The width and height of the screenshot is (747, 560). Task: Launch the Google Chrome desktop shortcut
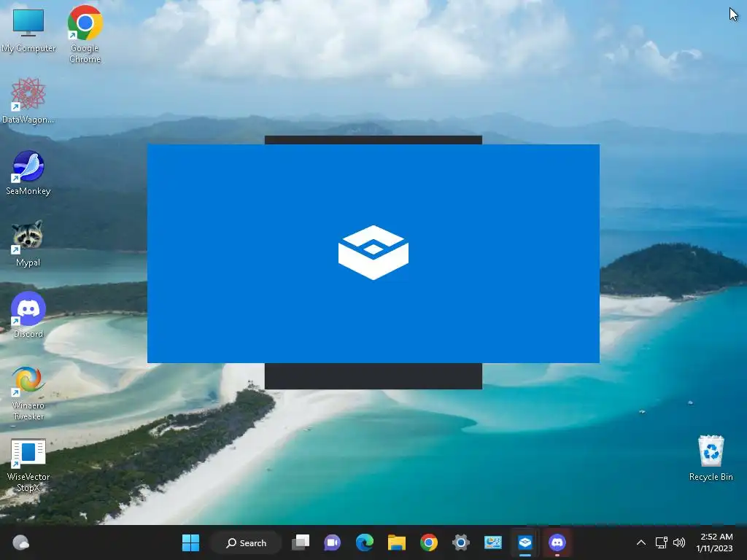[85, 34]
